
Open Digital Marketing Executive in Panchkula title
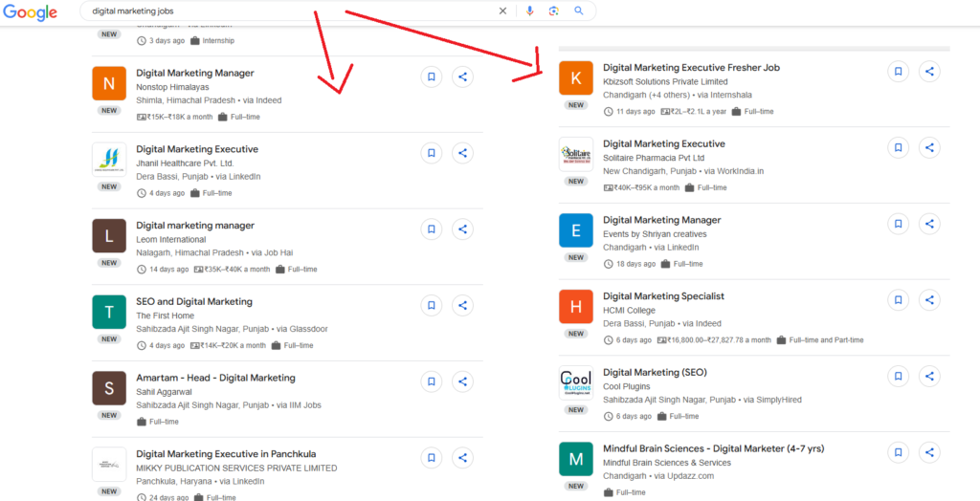point(226,454)
